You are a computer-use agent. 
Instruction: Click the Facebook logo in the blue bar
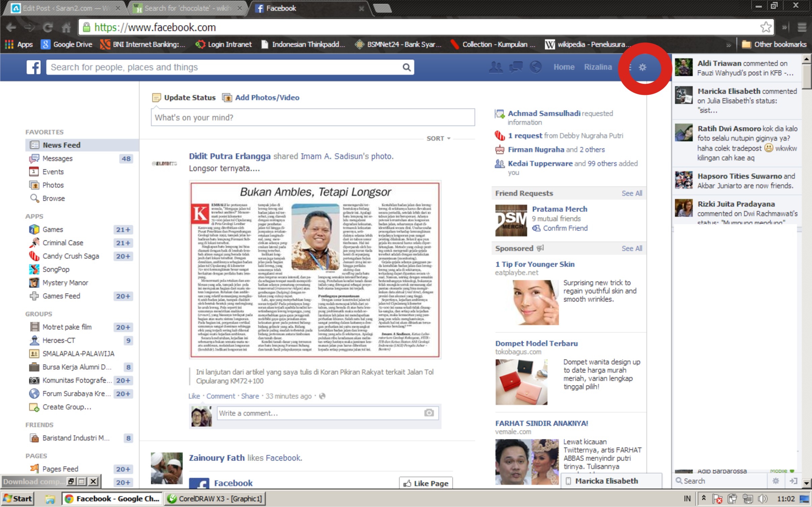pos(34,67)
